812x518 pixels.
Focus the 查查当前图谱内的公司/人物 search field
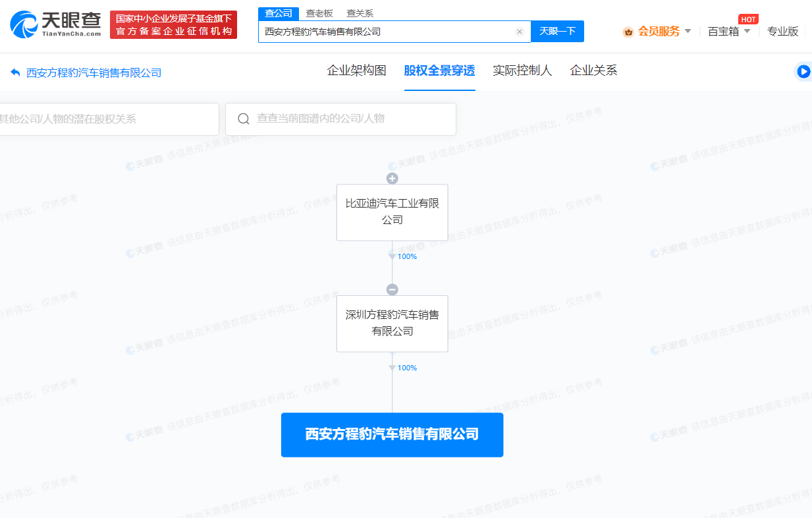coord(340,119)
